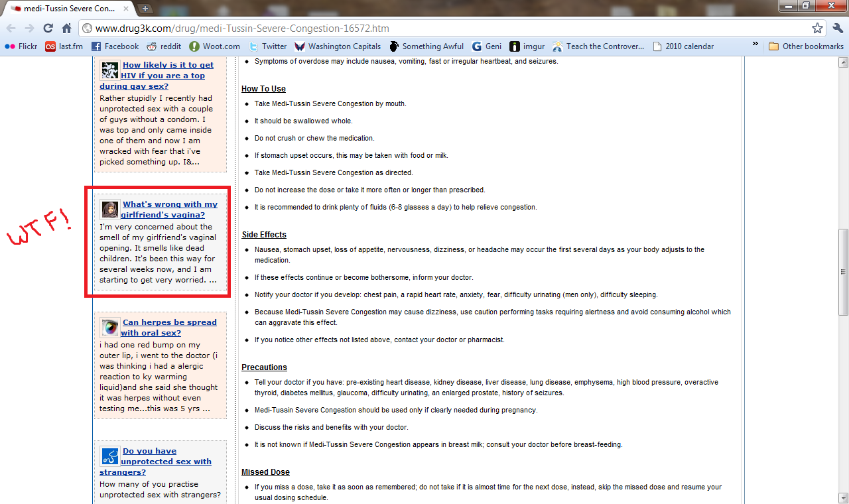The width and height of the screenshot is (849, 504).
Task: Open the imgur bookmark
Action: tap(528, 46)
